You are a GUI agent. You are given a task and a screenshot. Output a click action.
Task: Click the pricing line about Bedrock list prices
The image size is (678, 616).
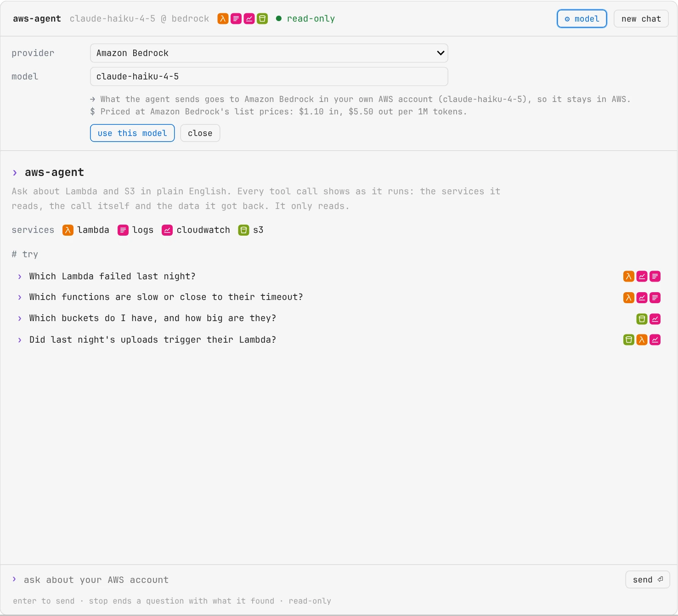[x=279, y=112]
